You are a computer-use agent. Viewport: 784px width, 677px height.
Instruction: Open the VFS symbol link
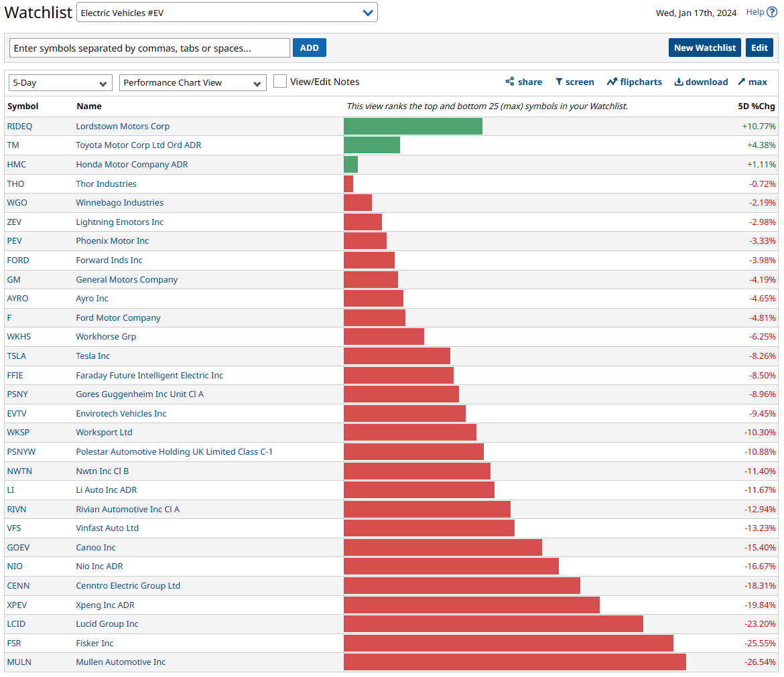click(x=14, y=528)
